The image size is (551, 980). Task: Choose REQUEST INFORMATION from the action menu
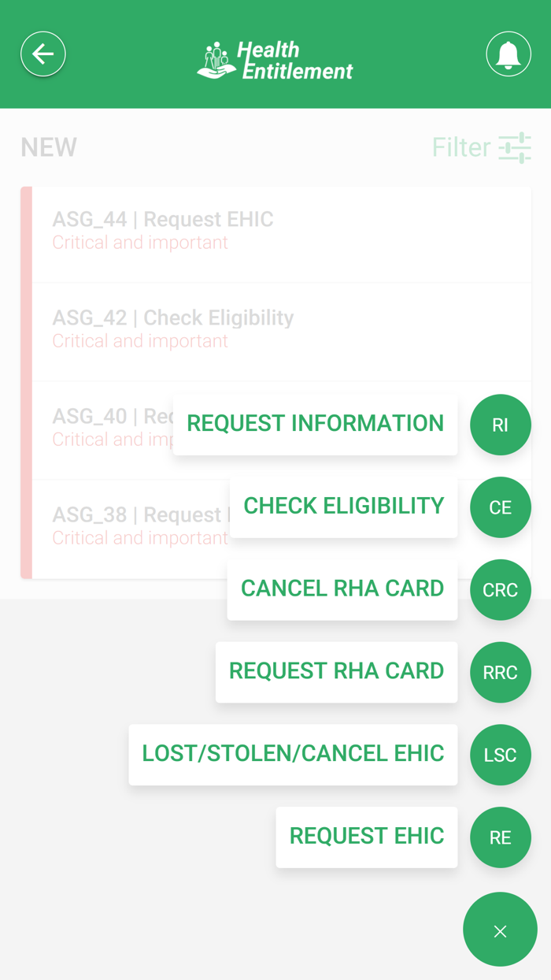pos(315,424)
